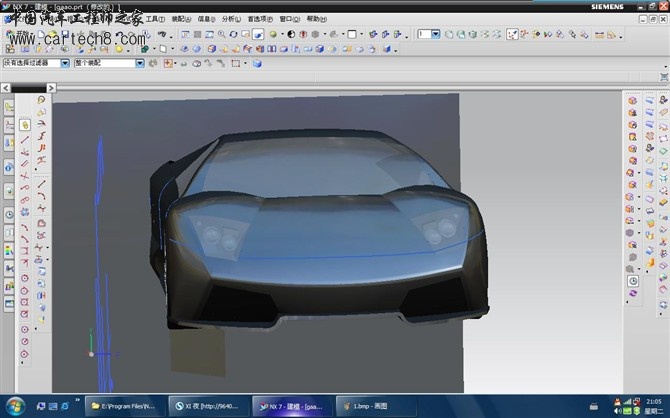The width and height of the screenshot is (670, 418).
Task: Open the work layer dropdown showing 1
Action: 435,34
